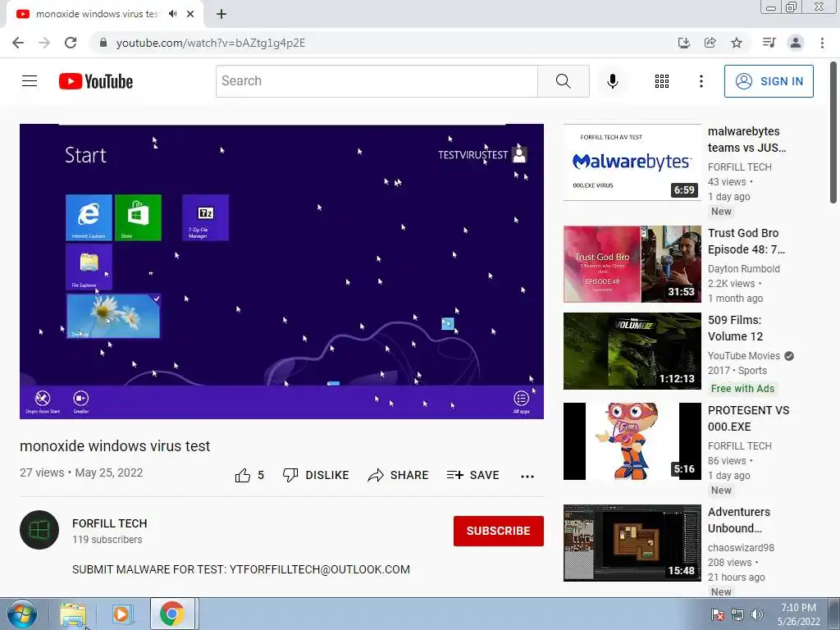
Task: Open YouTube apps grid
Action: [x=662, y=81]
